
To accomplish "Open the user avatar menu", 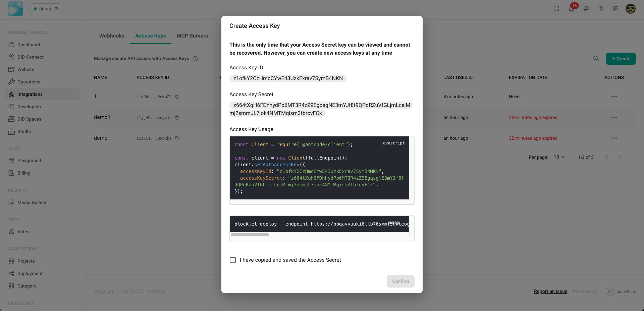I will (631, 9).
